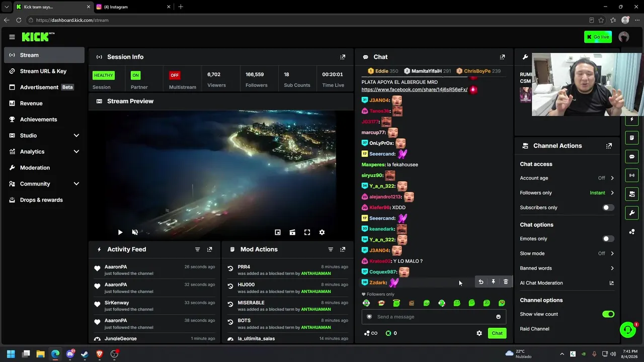Click the browser address bar URL

click(x=72, y=20)
